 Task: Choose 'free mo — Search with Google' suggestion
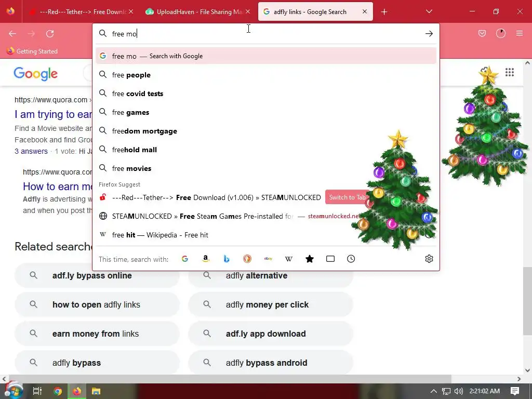click(x=266, y=56)
